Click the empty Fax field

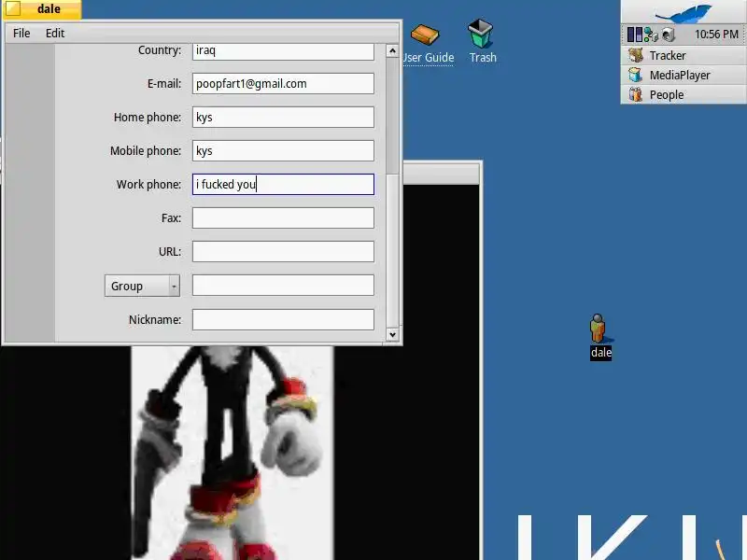coord(283,218)
